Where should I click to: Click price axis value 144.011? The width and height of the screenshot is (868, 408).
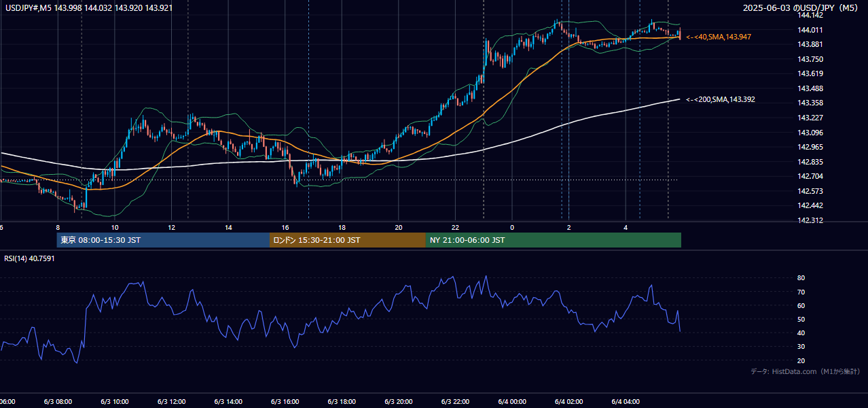tap(810, 30)
